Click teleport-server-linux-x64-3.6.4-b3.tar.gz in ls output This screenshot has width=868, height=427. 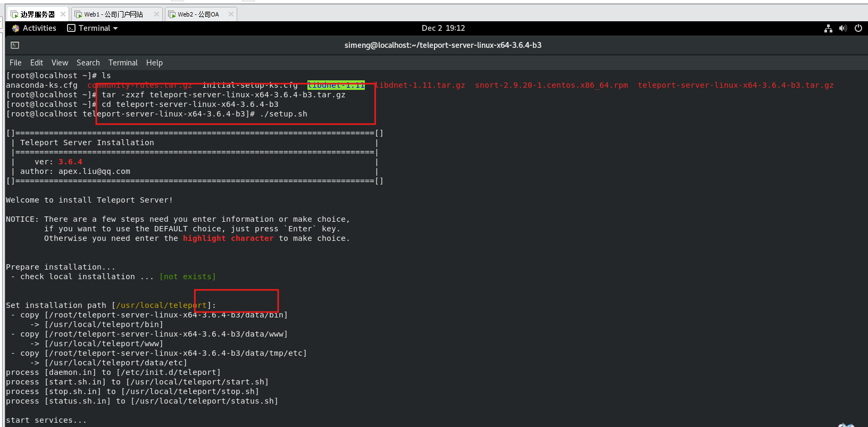point(736,85)
